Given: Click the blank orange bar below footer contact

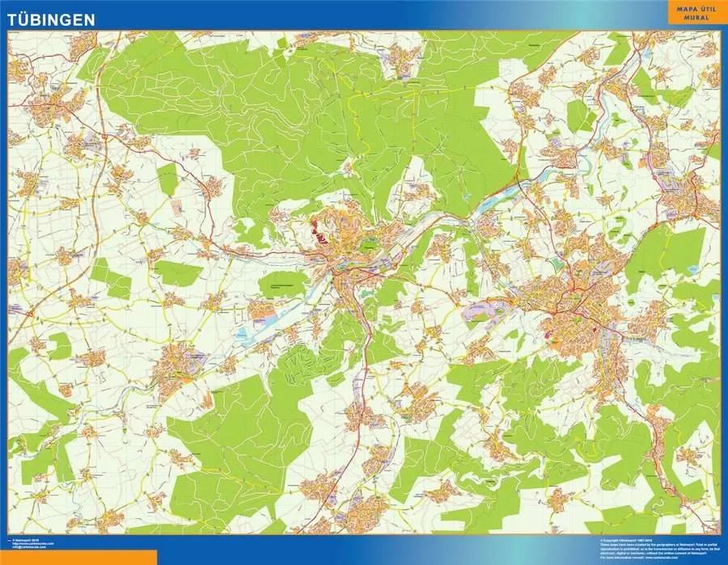Looking at the screenshot, I should pyautogui.click(x=78, y=558).
